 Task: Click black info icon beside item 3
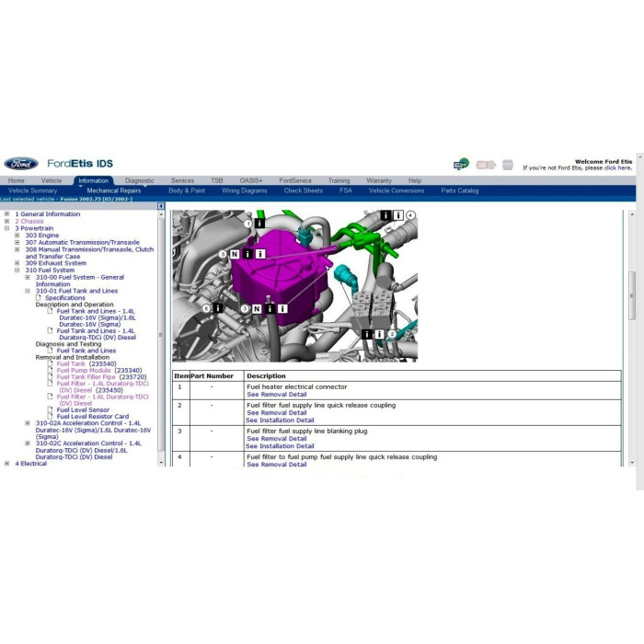[270, 308]
